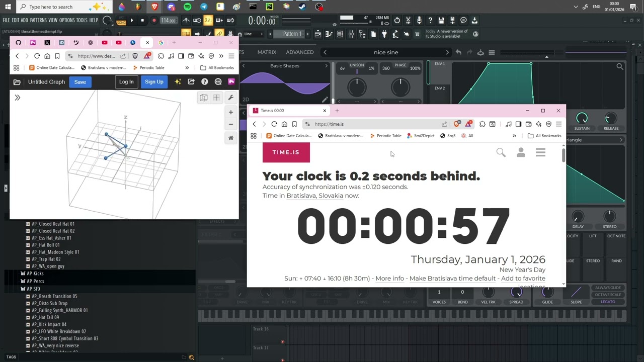Open the FL Studio FILE menu
The height and width of the screenshot is (362, 644).
point(6,21)
